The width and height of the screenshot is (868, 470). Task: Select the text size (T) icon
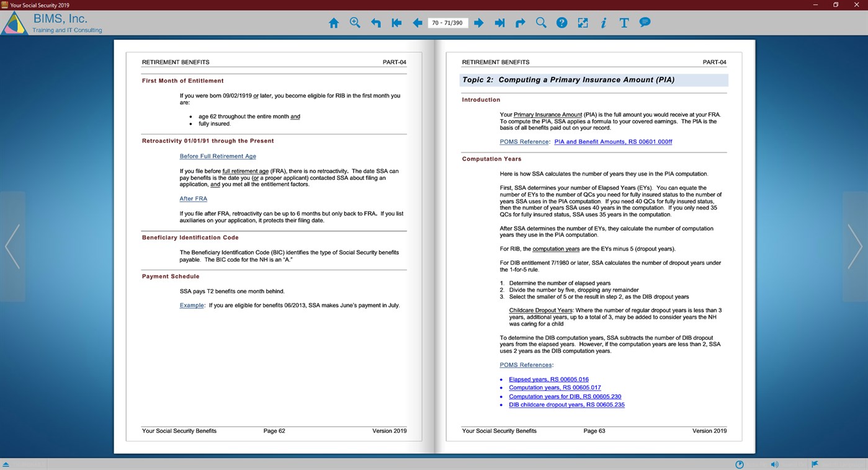coord(624,22)
